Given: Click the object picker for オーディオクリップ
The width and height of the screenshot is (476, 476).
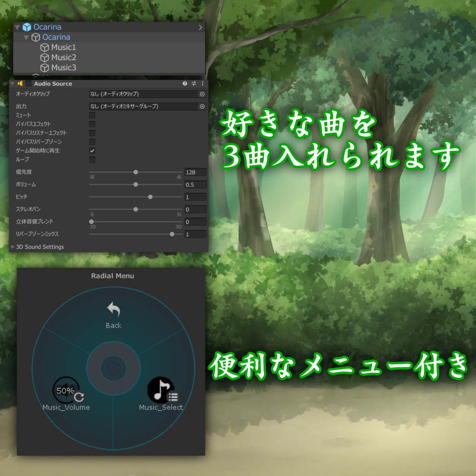Looking at the screenshot, I should (202, 93).
